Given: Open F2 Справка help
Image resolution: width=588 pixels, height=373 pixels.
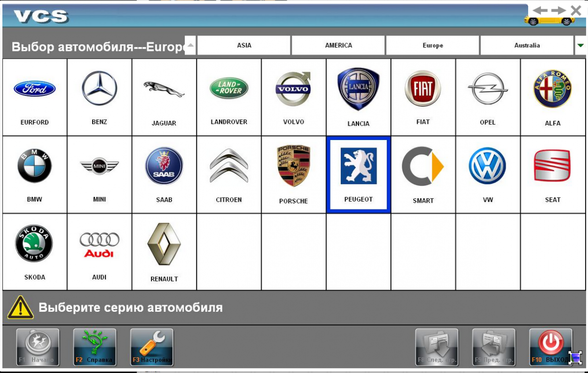Looking at the screenshot, I should pyautogui.click(x=95, y=348).
